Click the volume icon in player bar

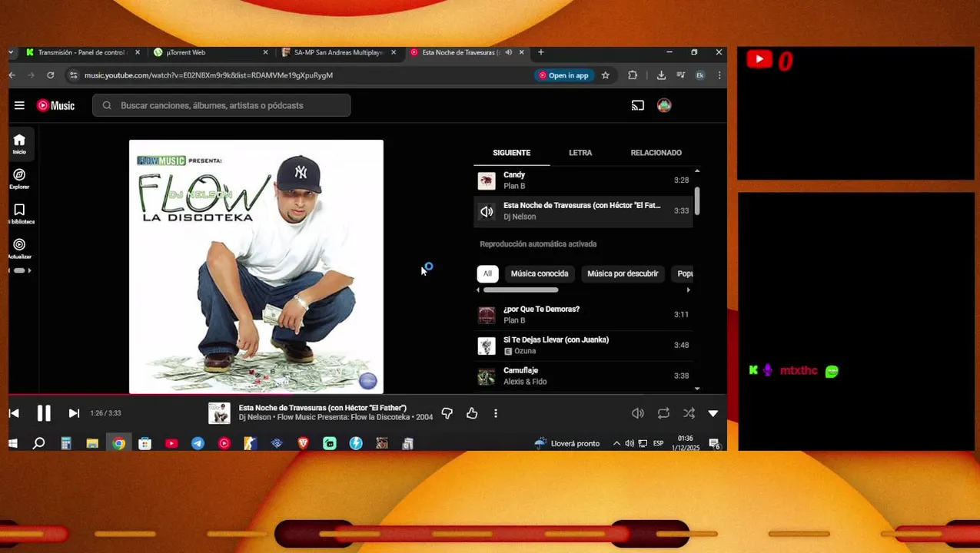638,413
